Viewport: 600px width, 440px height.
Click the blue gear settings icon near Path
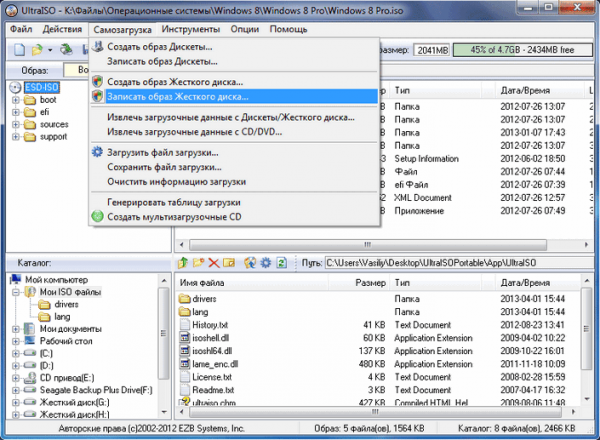click(x=266, y=263)
